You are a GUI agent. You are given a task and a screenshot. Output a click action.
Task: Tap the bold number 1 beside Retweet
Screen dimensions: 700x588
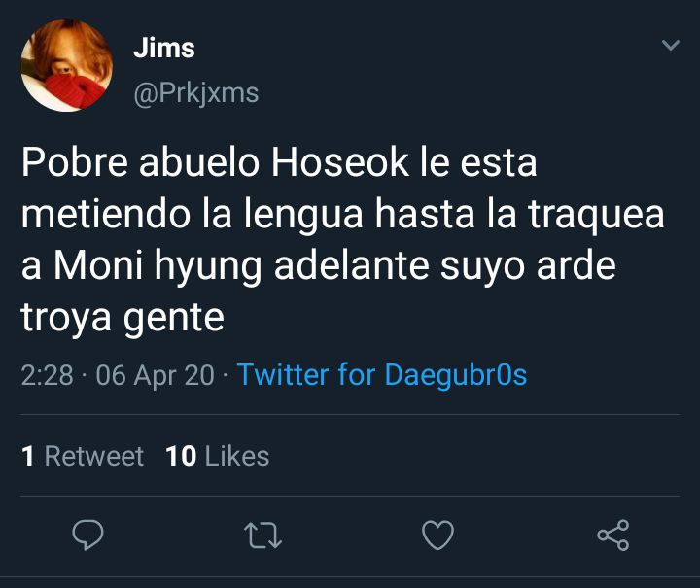(27, 456)
